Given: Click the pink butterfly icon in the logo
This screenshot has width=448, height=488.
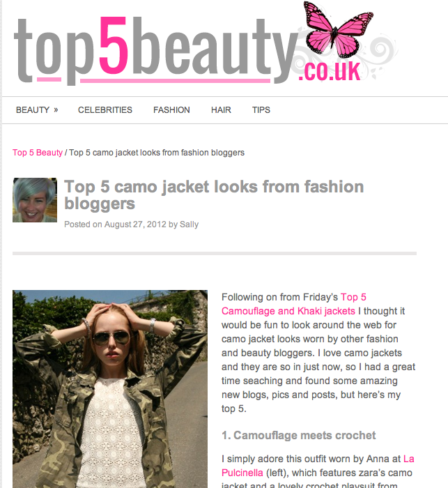Looking at the screenshot, I should pos(339,29).
